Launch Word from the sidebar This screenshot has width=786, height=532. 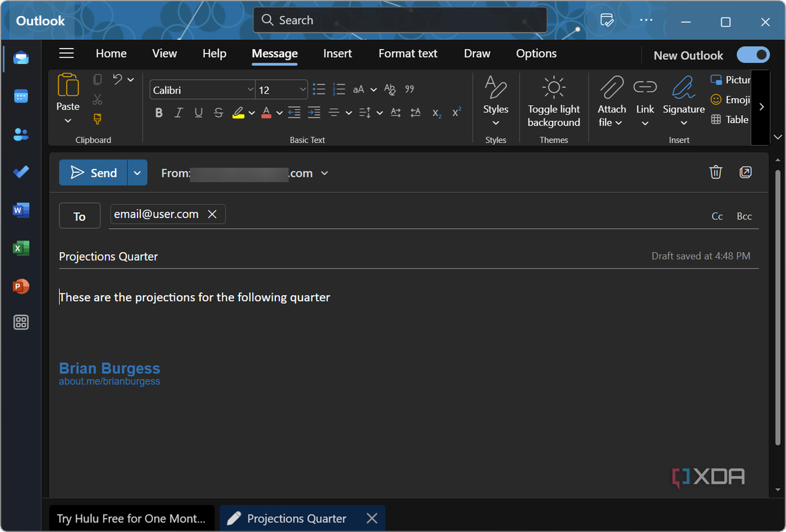(21, 210)
